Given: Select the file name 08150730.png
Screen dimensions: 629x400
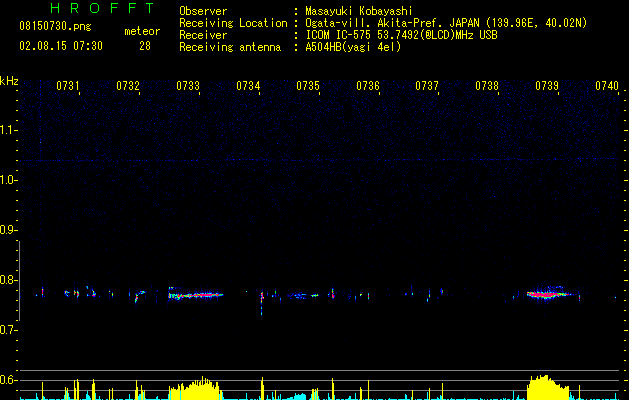Looking at the screenshot, I should pyautogui.click(x=55, y=27).
